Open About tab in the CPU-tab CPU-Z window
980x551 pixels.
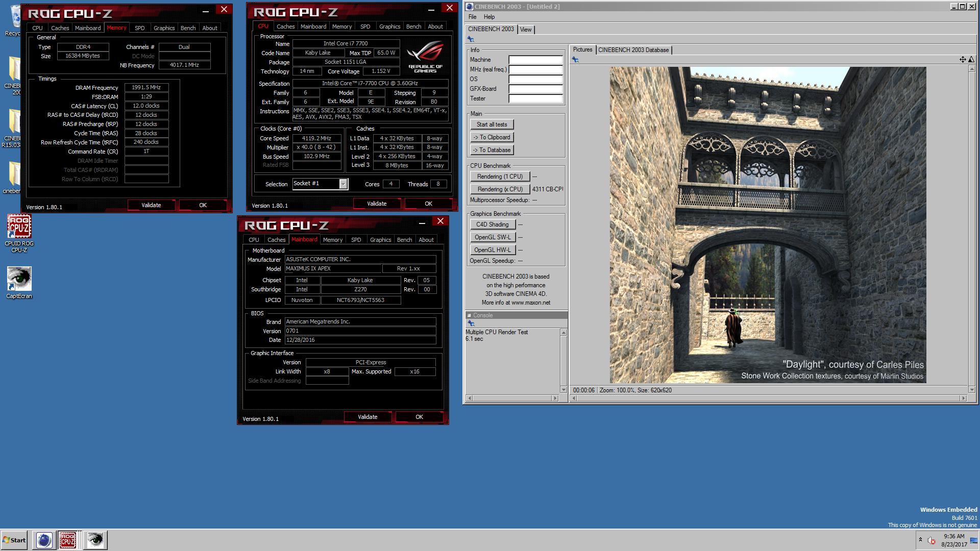[435, 27]
